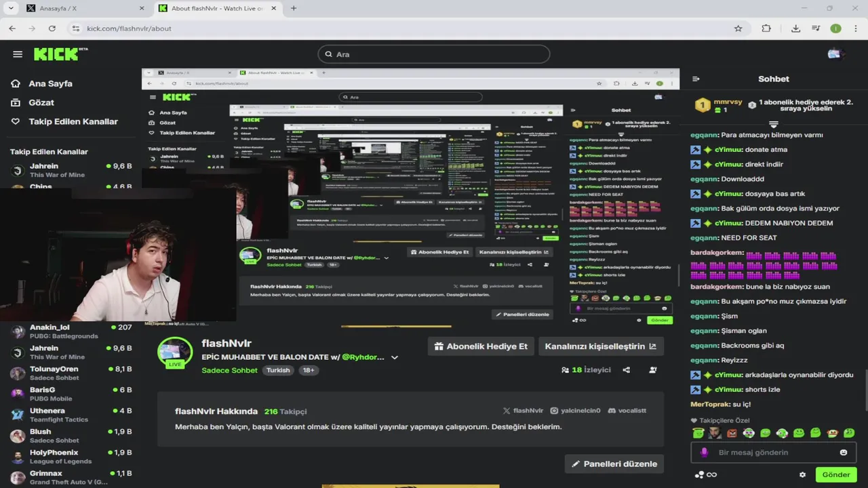Open the user avatar menu in the top bar
The height and width of the screenshot is (488, 868).
834,54
